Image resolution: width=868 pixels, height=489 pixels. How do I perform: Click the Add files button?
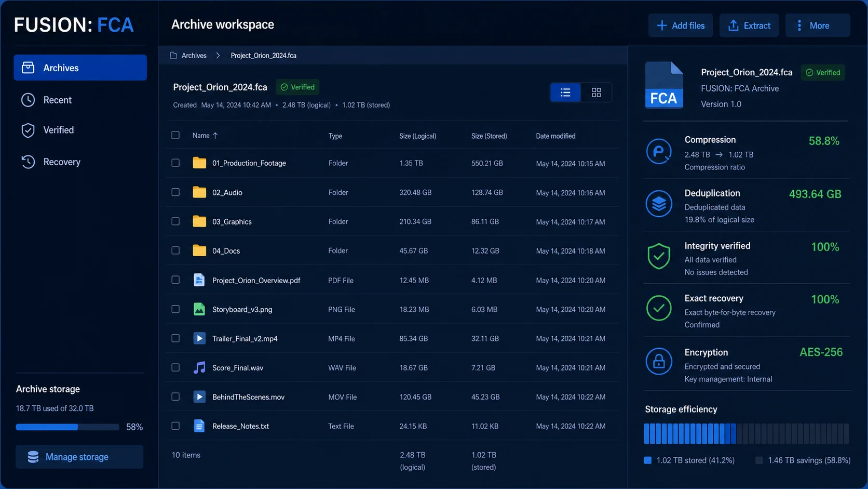(680, 25)
